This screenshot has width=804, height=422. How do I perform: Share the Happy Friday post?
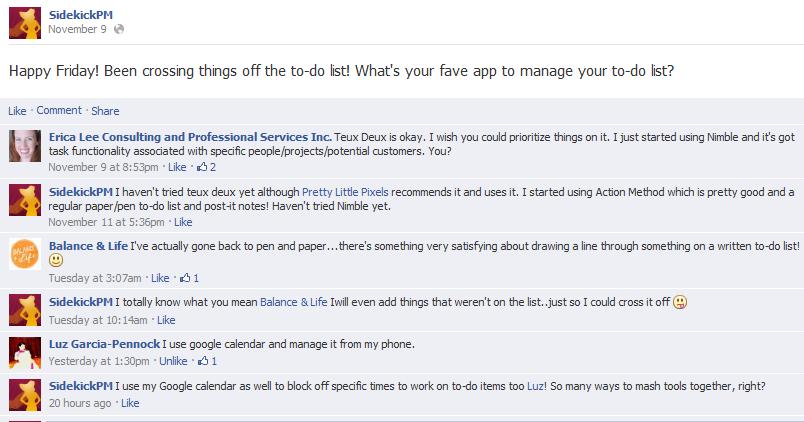click(x=105, y=111)
